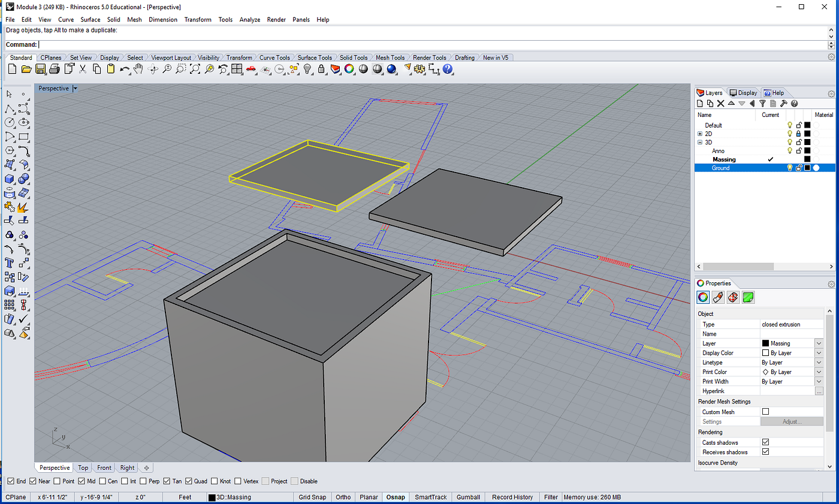Viewport: 839px width, 504px height.
Task: Click the Explode tool icon
Action: pyautogui.click(x=23, y=207)
